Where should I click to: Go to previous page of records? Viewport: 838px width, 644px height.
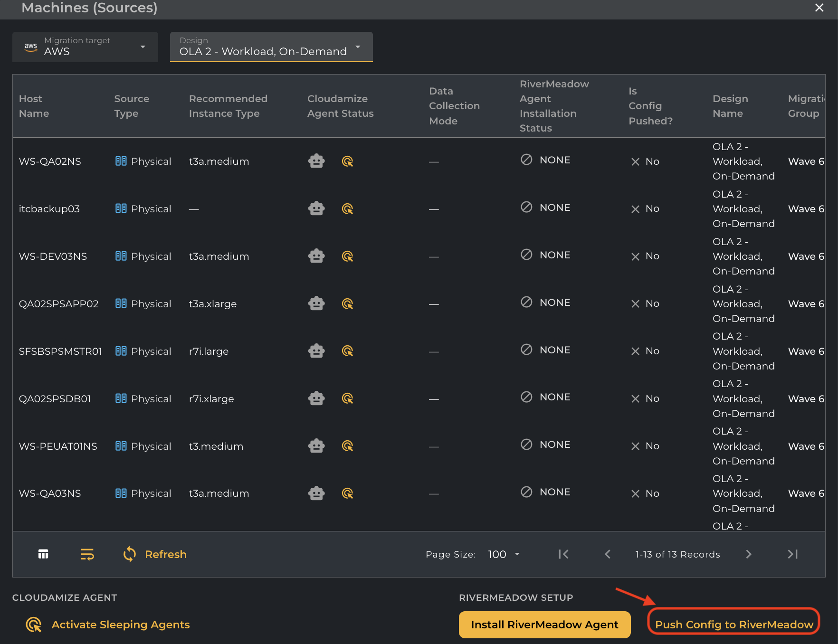(x=608, y=554)
